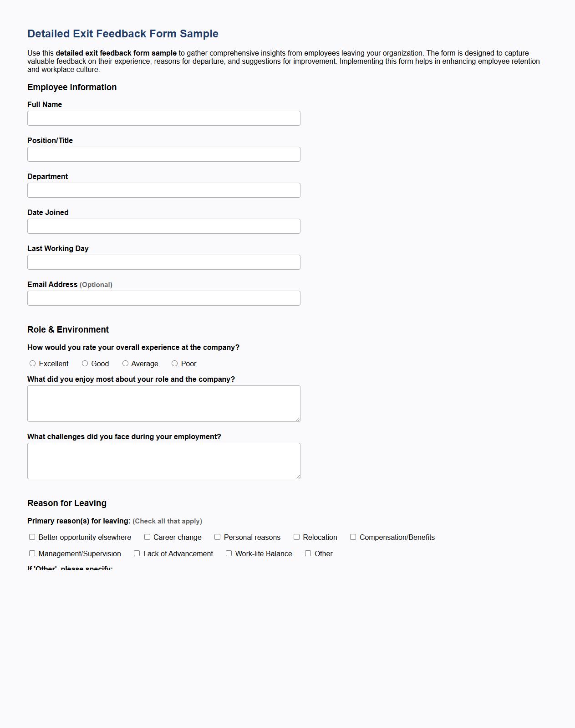Check the Management/Supervision checkbox
The width and height of the screenshot is (575, 728).
click(x=32, y=553)
